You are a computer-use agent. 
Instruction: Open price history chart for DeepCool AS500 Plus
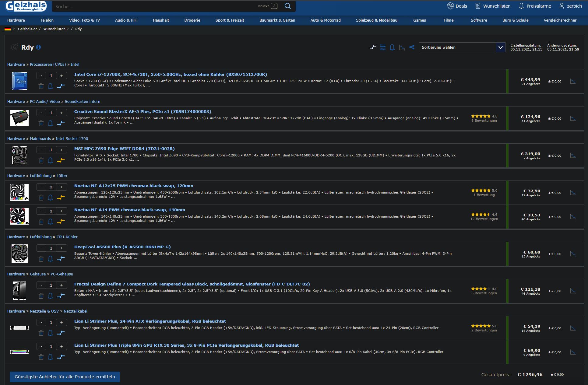[x=573, y=254]
